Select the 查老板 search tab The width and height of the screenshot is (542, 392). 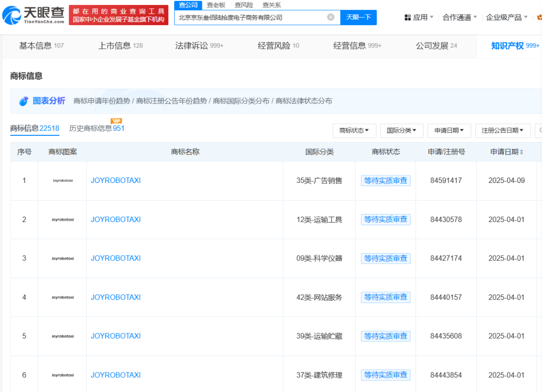[216, 5]
